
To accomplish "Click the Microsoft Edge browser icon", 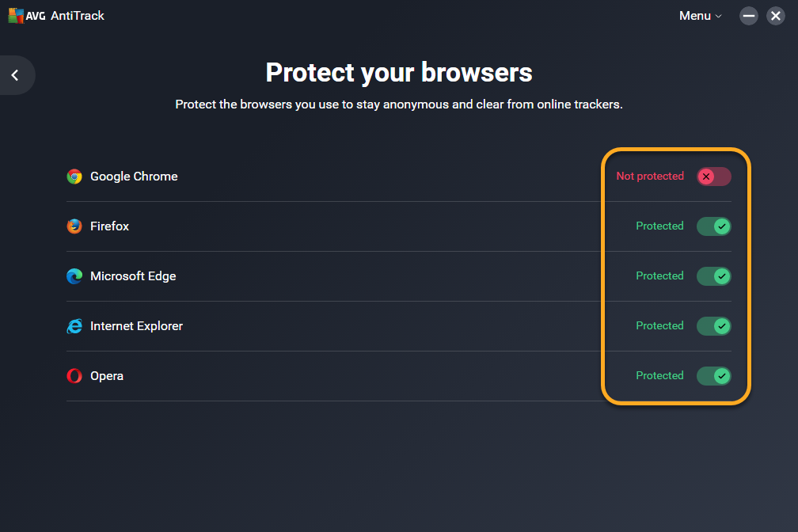I will pyautogui.click(x=74, y=276).
